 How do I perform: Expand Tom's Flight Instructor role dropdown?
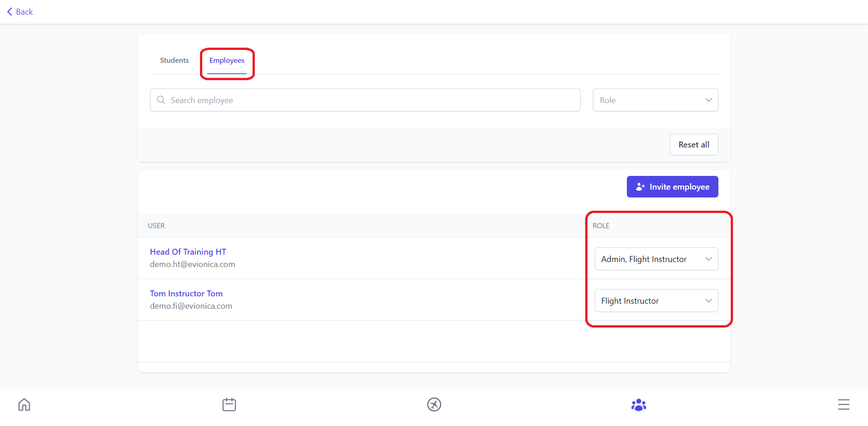coord(656,301)
